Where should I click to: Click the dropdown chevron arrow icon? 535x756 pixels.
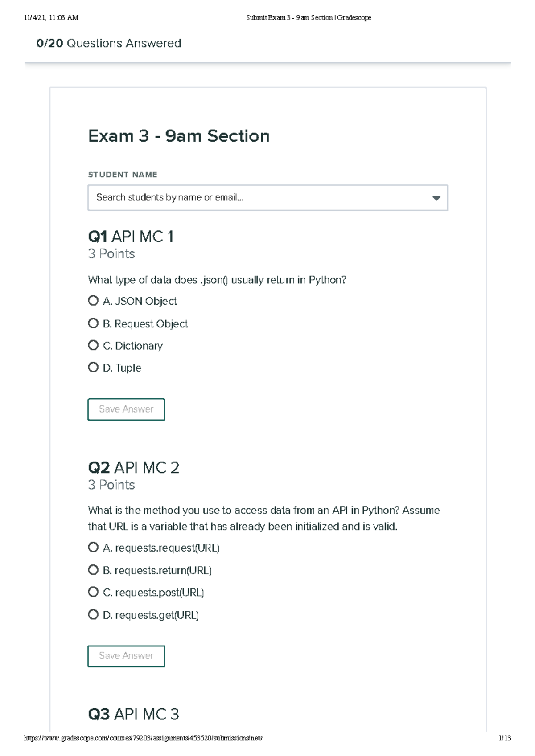point(436,197)
